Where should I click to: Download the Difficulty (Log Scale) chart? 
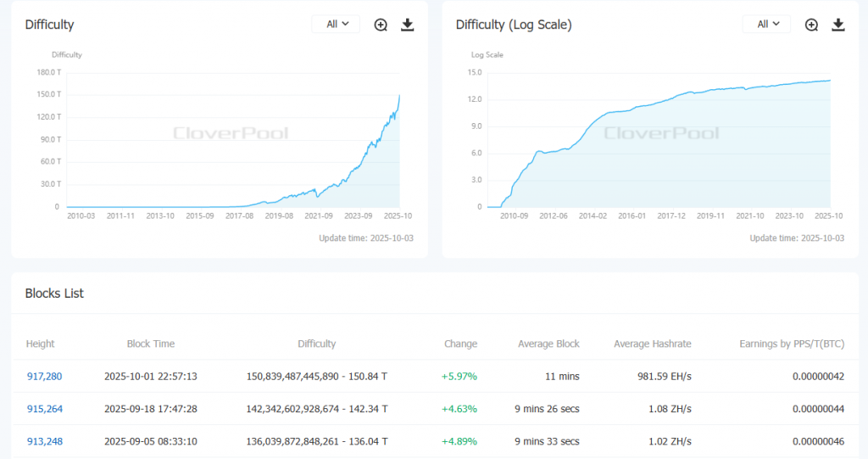838,25
